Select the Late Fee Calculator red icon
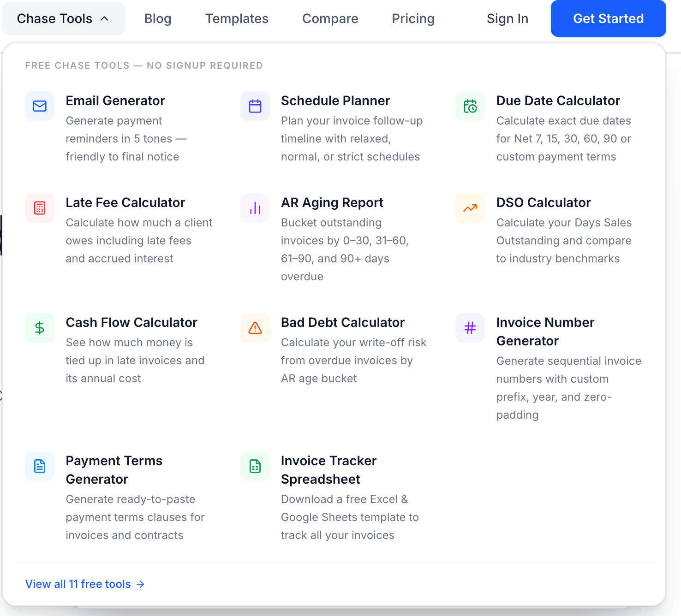Image resolution: width=681 pixels, height=616 pixels. pos(40,208)
